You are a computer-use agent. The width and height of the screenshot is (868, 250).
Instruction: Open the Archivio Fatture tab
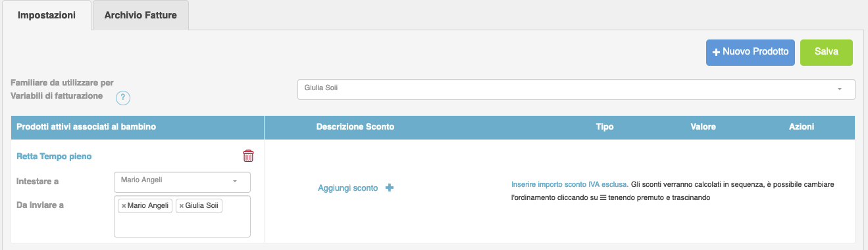(141, 15)
